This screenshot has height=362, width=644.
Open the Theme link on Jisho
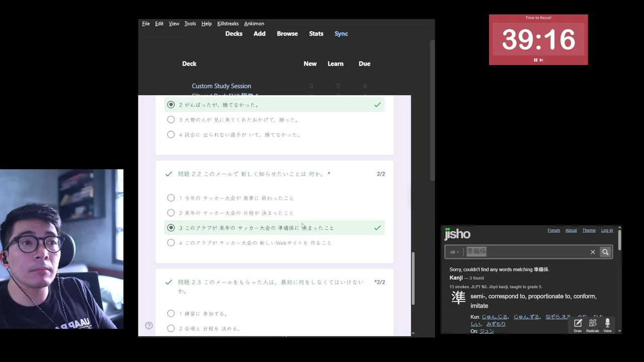pyautogui.click(x=589, y=230)
